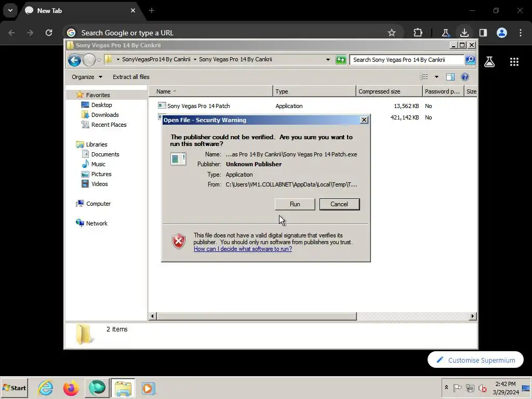
Task: Click Run in the security warning
Action: click(x=295, y=204)
